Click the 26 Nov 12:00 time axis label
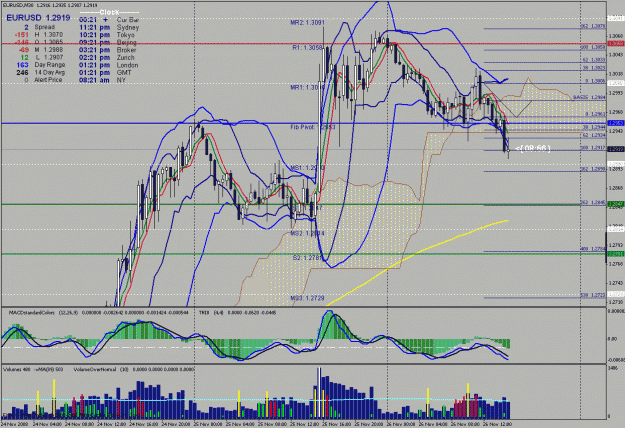The image size is (625, 428). [497, 424]
